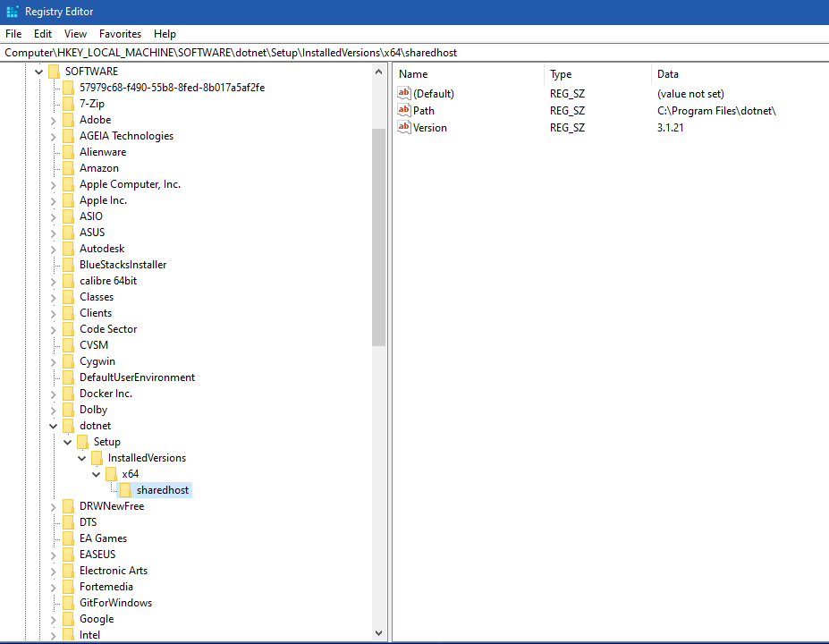Click the Cygwin folder icon
The height and width of the screenshot is (644, 829).
coord(68,361)
